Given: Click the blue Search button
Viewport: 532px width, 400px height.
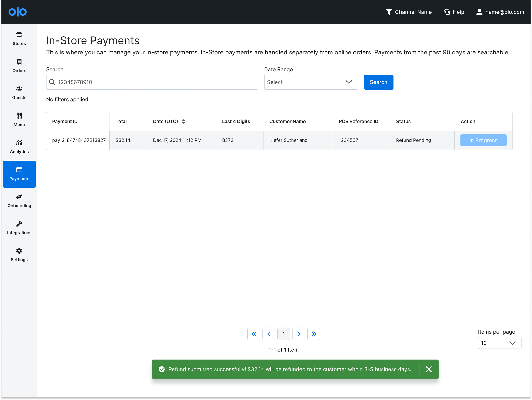Looking at the screenshot, I should pyautogui.click(x=378, y=82).
